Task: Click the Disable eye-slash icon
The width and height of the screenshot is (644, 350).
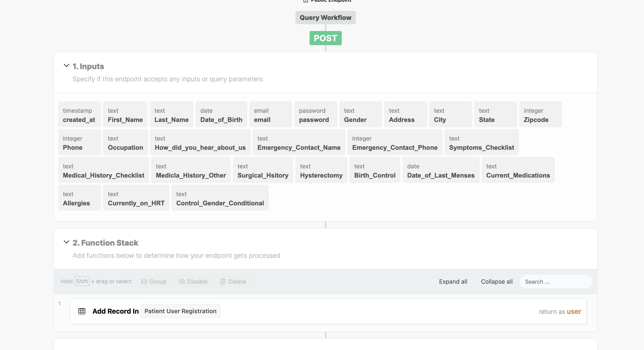Action: pos(181,282)
